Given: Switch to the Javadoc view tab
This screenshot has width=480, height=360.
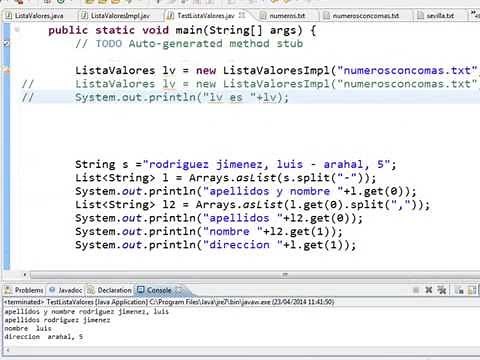Looking at the screenshot, I should [x=66, y=290].
